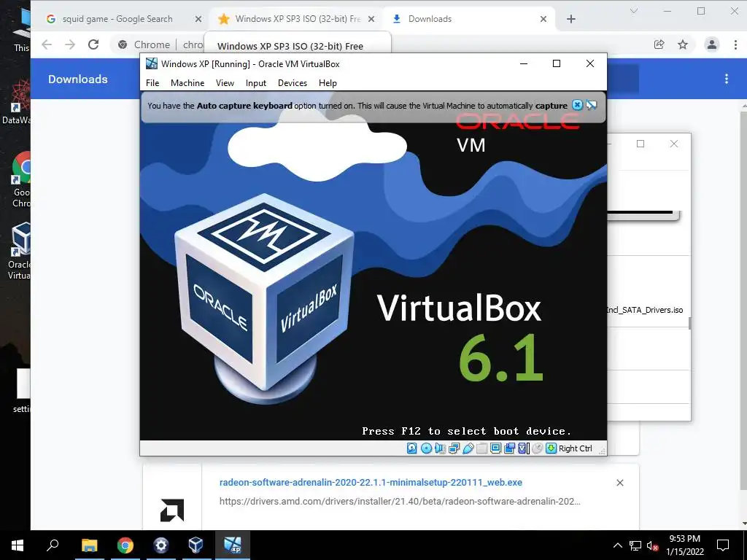Image resolution: width=747 pixels, height=560 pixels.
Task: Open taskbar search magnifier
Action: click(x=53, y=545)
